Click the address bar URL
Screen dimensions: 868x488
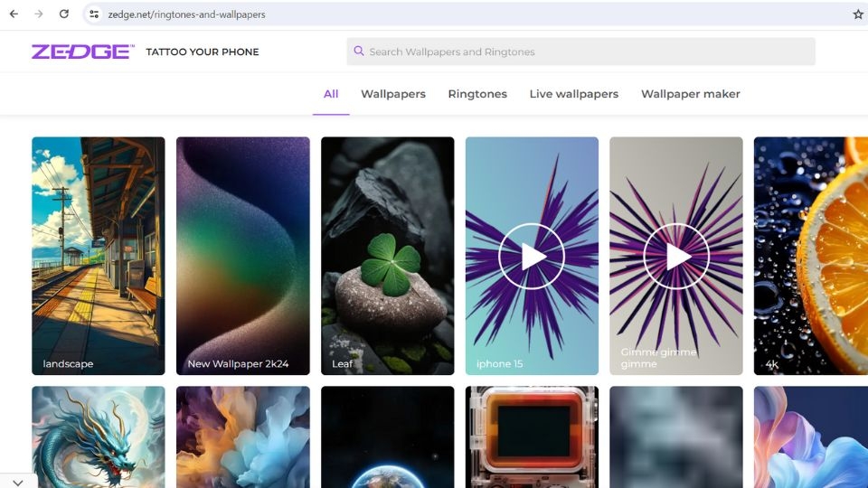click(186, 14)
